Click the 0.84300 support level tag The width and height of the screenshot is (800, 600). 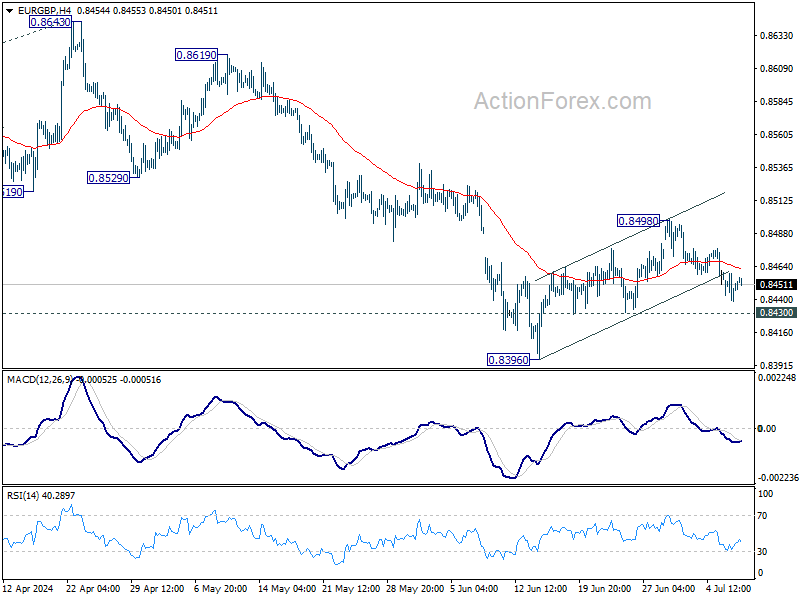click(x=776, y=313)
